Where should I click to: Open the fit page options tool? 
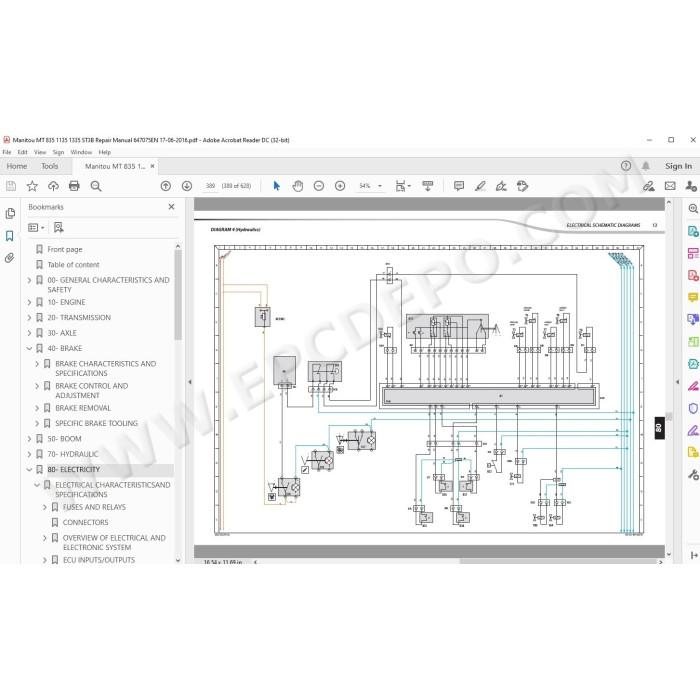(403, 186)
